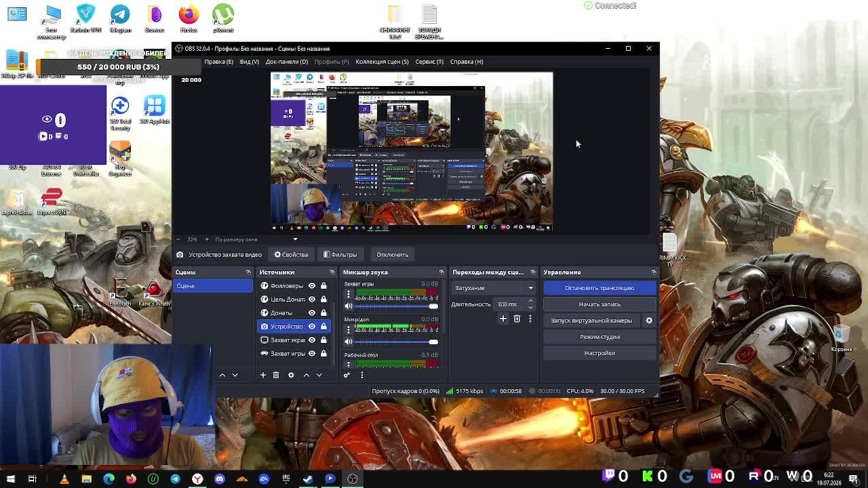Open preview scaling dropdown По размеру окна
The height and width of the screenshot is (488, 868).
pyautogui.click(x=256, y=239)
